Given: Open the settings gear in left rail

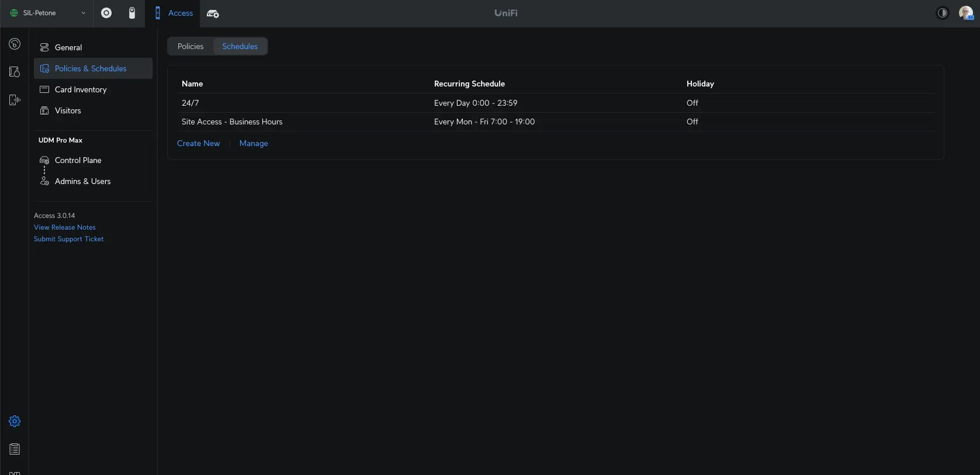Looking at the screenshot, I should coord(15,421).
